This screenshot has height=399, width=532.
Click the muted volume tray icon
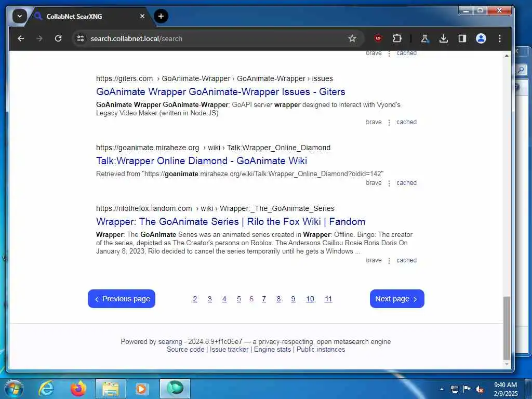click(480, 389)
